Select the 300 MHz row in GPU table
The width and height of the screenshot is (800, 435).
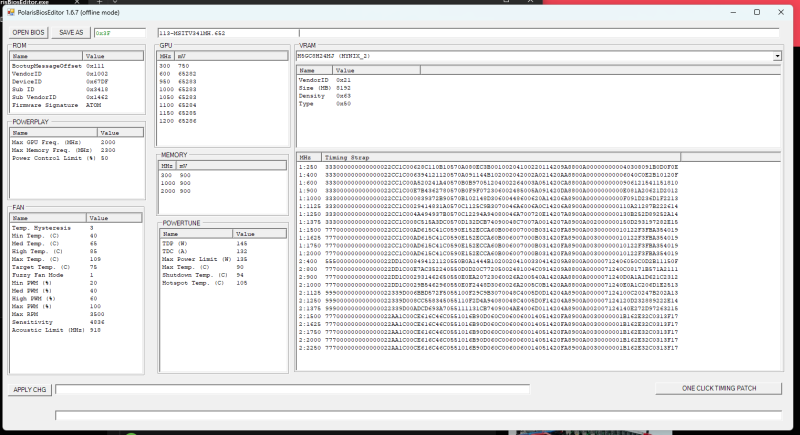pos(222,66)
